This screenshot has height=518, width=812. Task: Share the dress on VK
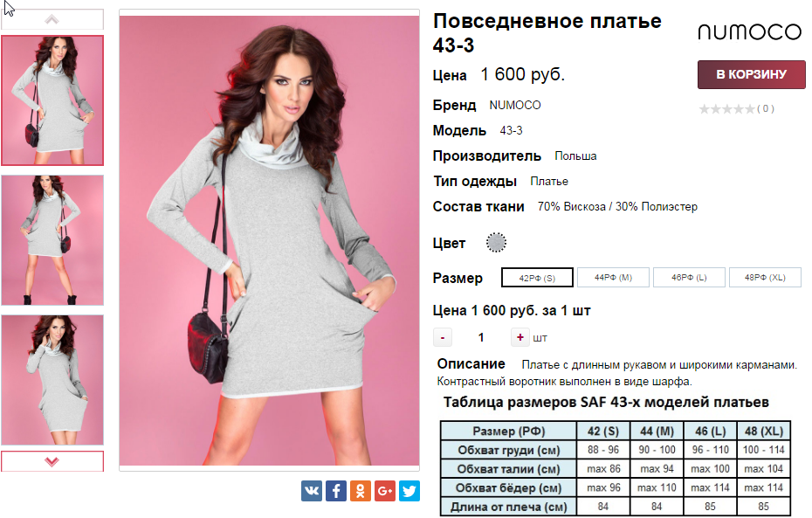coord(311,491)
